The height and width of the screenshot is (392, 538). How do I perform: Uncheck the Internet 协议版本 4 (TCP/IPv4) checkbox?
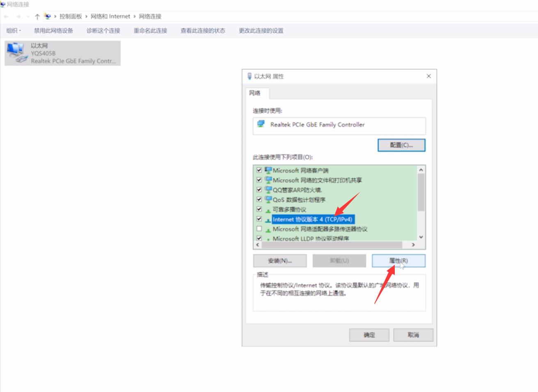(259, 219)
